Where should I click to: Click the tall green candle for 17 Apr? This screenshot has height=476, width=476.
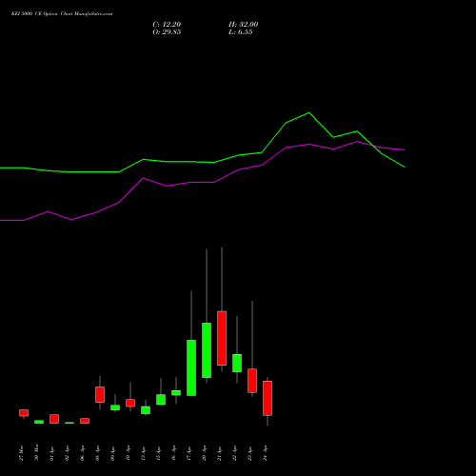pos(191,367)
